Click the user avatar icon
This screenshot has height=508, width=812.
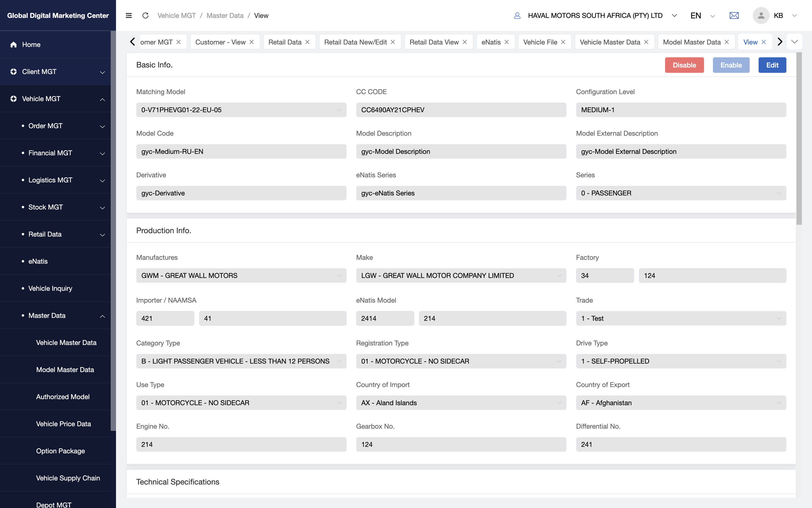pyautogui.click(x=761, y=15)
